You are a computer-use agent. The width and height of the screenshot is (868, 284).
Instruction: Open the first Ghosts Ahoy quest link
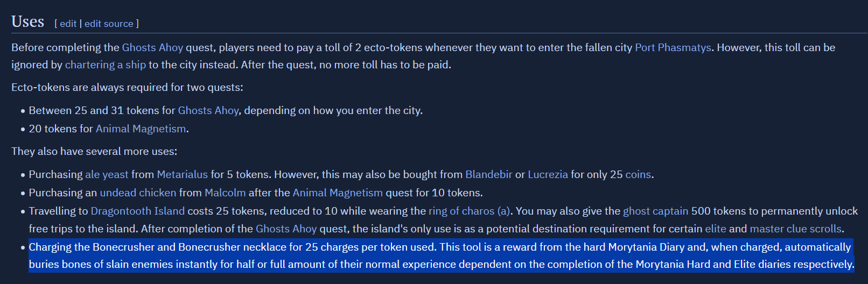(x=152, y=47)
